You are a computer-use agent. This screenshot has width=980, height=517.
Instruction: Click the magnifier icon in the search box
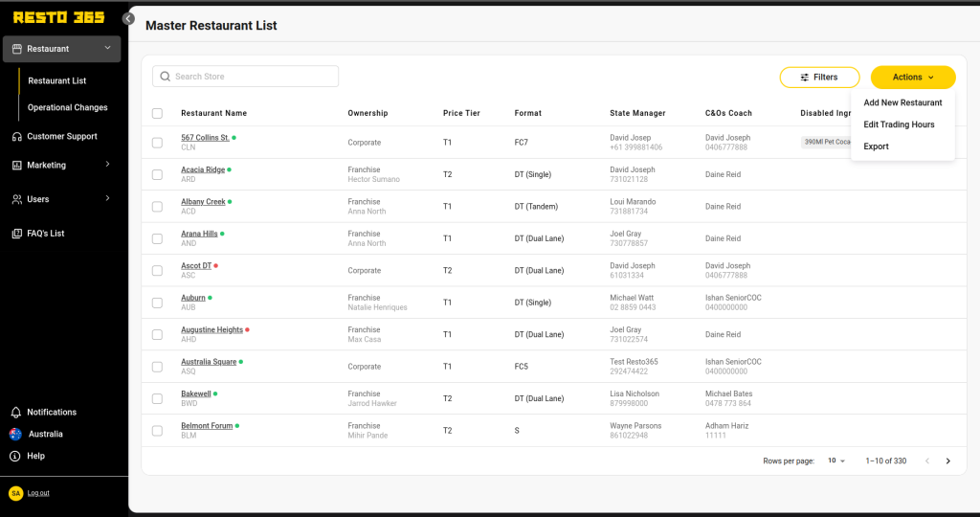(x=165, y=77)
